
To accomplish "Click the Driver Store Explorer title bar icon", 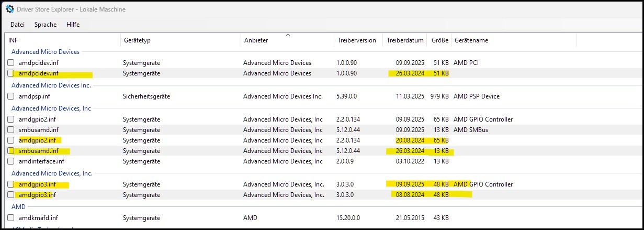I will (9, 9).
